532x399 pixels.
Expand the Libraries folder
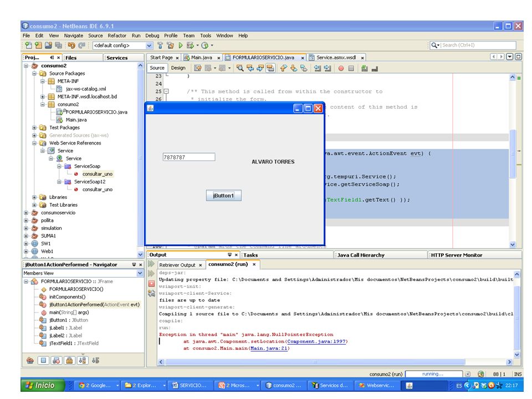(x=34, y=197)
